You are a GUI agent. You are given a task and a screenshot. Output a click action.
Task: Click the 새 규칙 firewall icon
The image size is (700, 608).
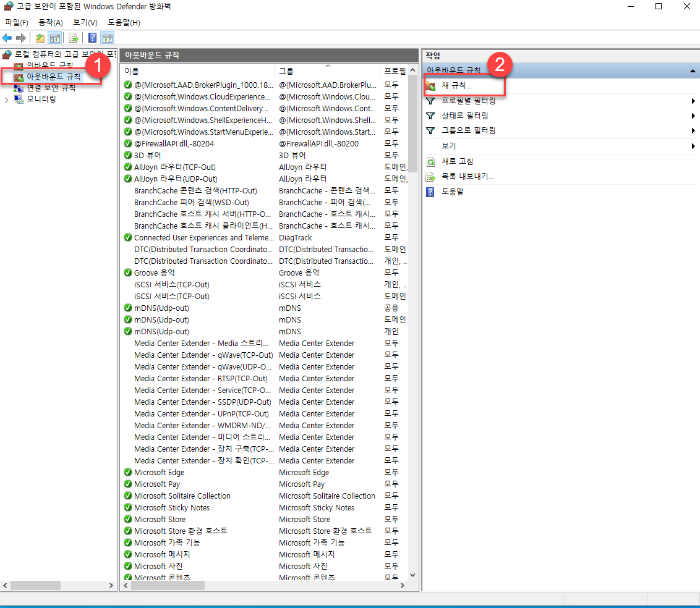click(x=430, y=86)
